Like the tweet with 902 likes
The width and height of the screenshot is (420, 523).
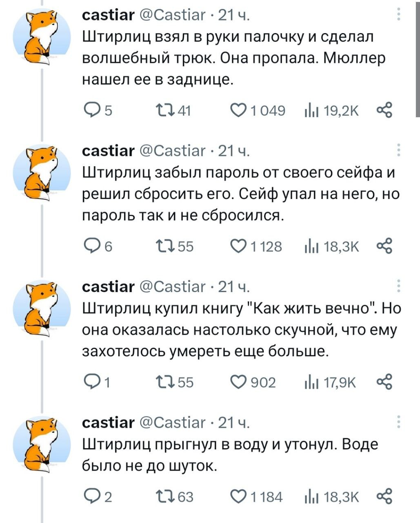[238, 382]
